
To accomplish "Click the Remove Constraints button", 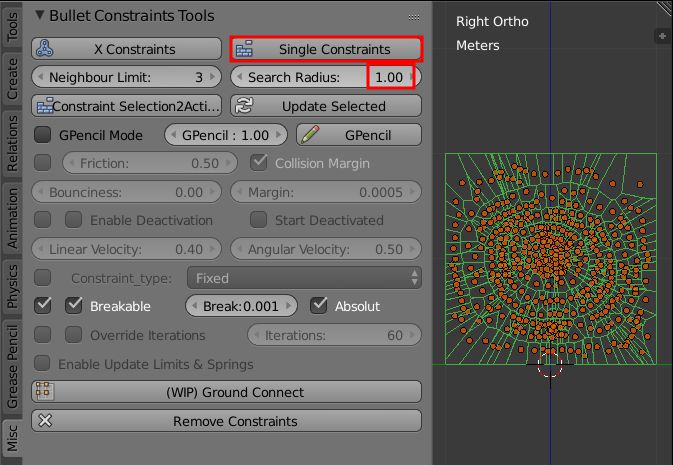I will pyautogui.click(x=226, y=420).
